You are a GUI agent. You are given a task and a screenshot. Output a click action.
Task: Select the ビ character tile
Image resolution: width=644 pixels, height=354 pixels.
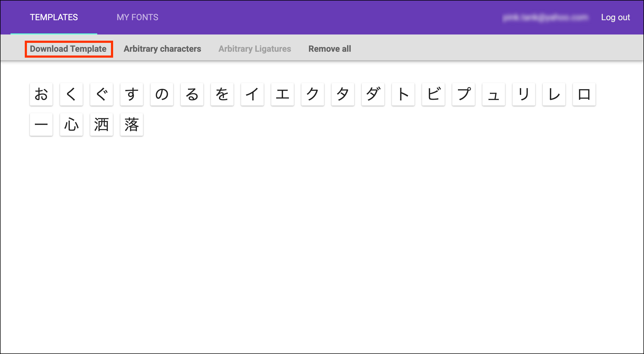(433, 94)
